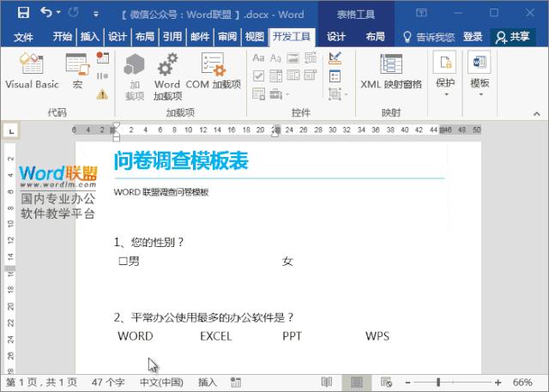
Task: Collapse the ribbon with chevron
Action: pos(536,114)
